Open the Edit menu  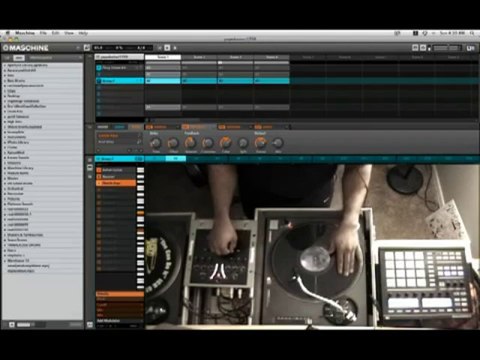[x=55, y=33]
